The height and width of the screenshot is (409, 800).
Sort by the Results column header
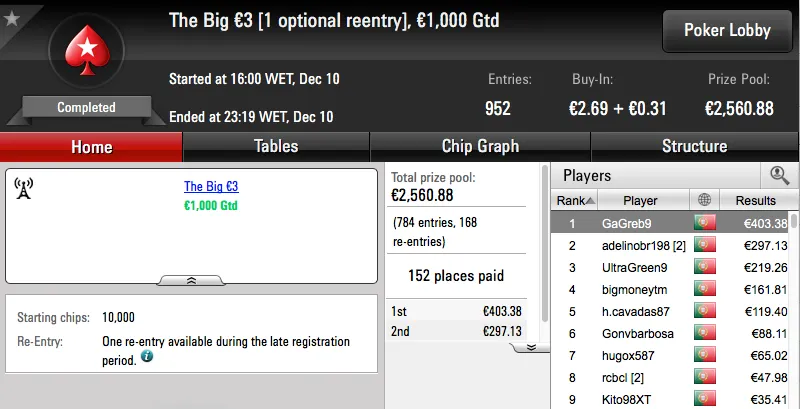(x=755, y=200)
